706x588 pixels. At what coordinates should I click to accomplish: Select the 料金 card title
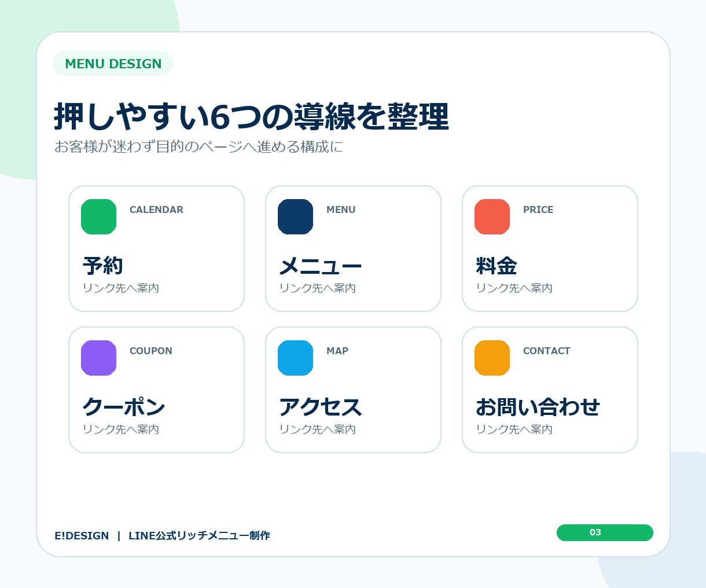[x=497, y=266]
